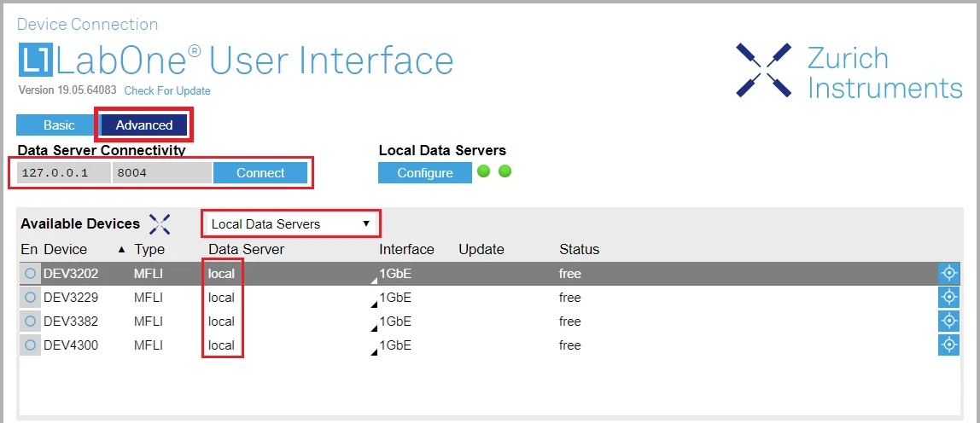Switch to the Basic tab
Image resolution: width=980 pixels, height=423 pixels.
click(x=59, y=125)
